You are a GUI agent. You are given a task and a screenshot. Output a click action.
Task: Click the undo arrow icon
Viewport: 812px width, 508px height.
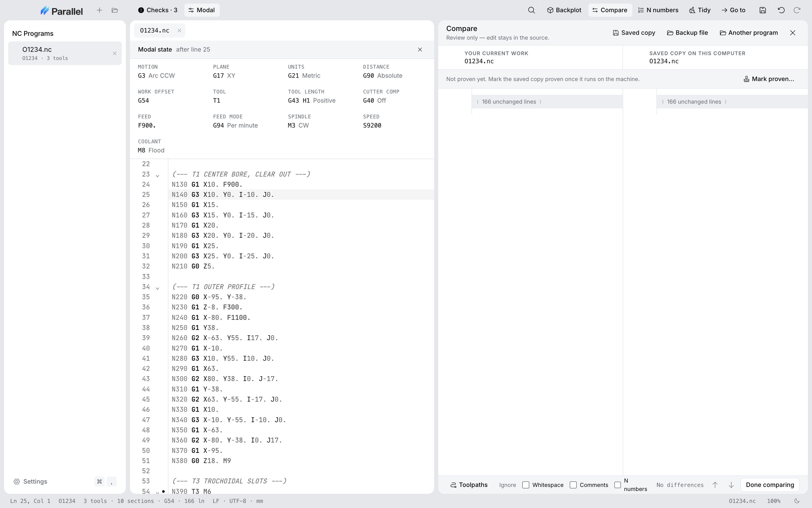781,10
